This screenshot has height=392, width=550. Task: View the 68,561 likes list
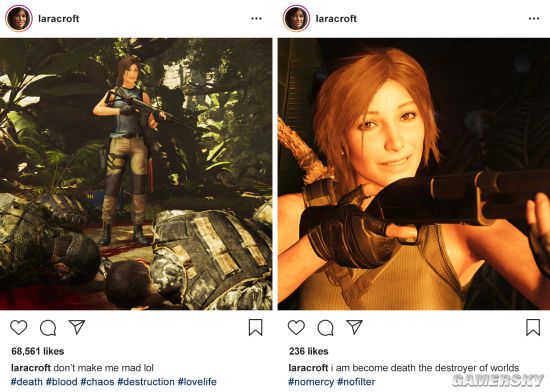point(38,351)
